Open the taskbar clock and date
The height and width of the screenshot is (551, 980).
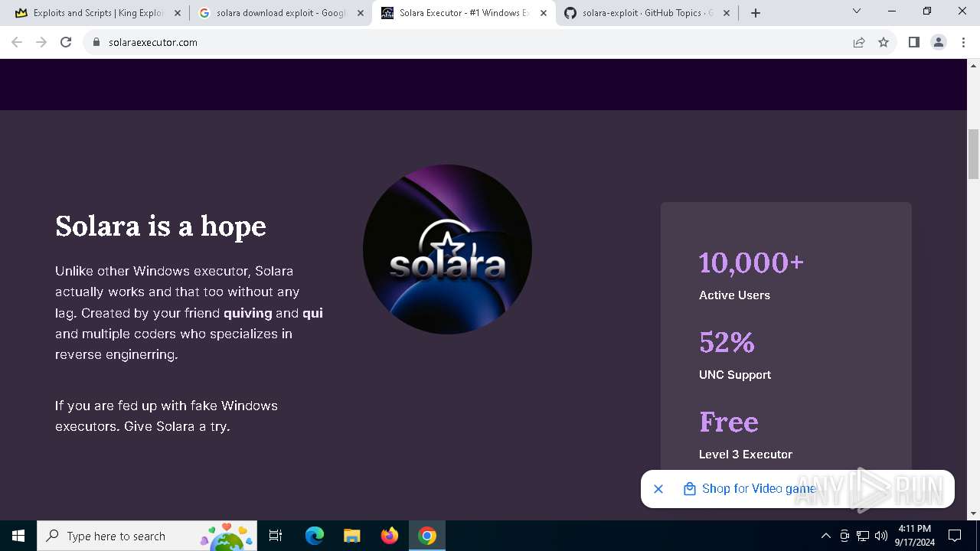pos(914,536)
